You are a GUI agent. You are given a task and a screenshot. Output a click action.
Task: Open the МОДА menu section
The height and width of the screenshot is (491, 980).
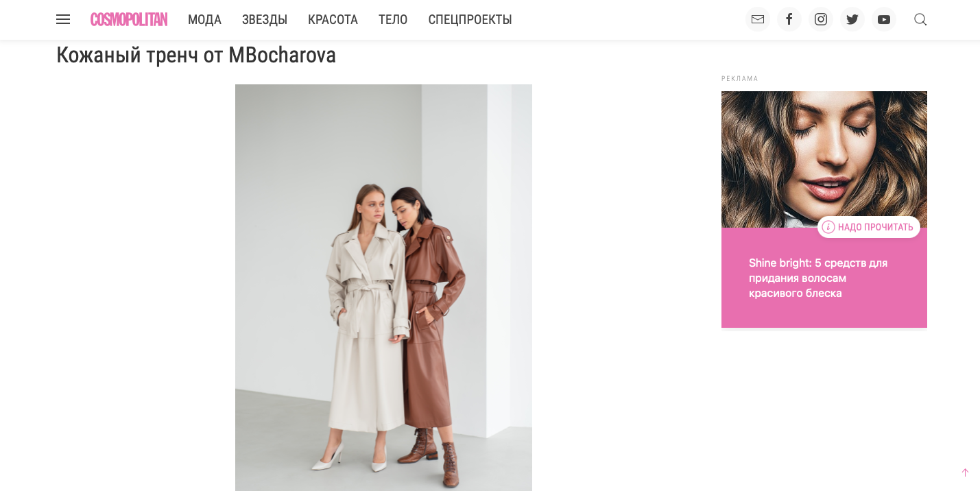[204, 19]
